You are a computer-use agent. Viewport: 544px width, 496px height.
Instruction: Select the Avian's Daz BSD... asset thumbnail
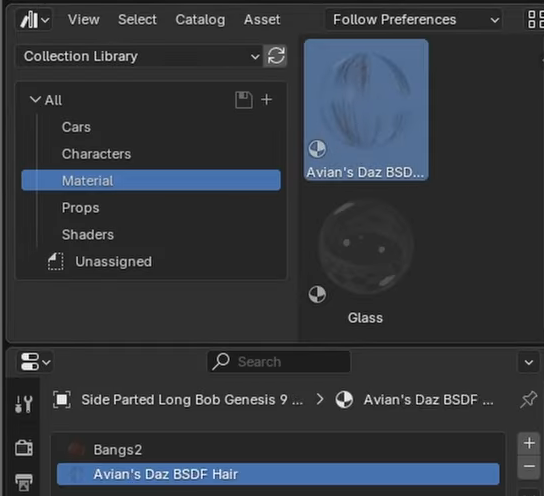point(366,110)
